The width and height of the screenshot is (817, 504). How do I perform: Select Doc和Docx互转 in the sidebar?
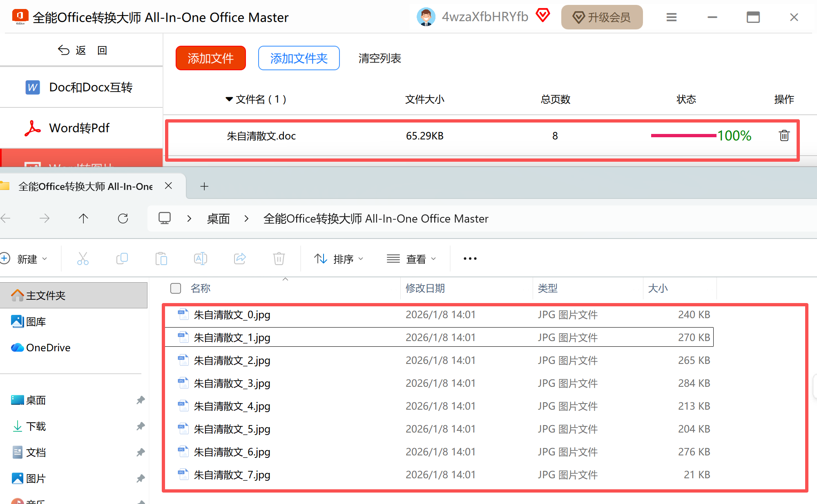[80, 87]
